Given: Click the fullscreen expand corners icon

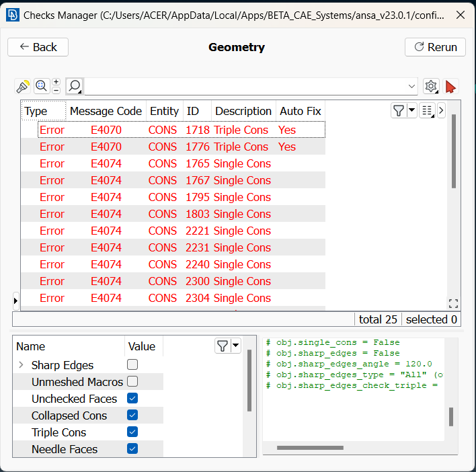Looking at the screenshot, I should tap(453, 303).
